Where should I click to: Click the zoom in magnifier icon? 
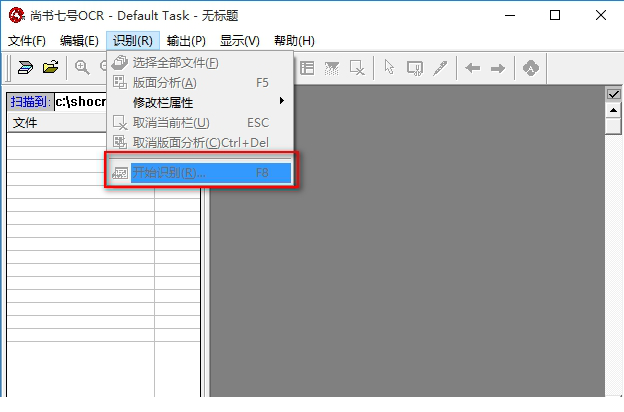[82, 67]
